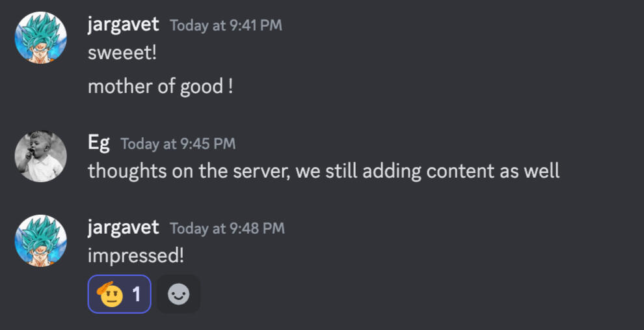
Task: Click the Eg username
Action: coord(99,143)
